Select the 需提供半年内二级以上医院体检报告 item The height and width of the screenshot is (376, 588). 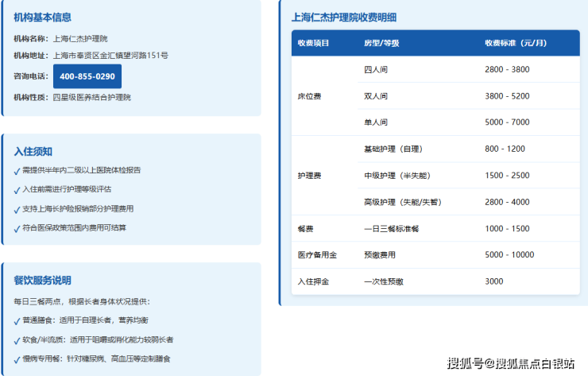77,170
